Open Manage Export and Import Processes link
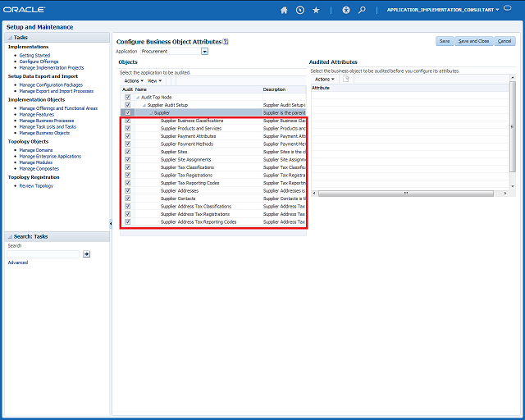Viewport: 525px width, 420px height. coord(57,91)
